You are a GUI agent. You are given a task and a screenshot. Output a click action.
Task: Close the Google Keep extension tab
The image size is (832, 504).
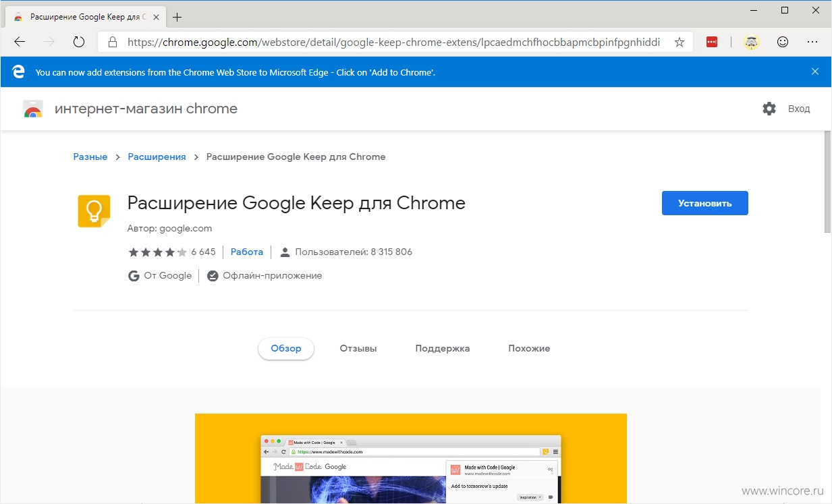click(157, 17)
